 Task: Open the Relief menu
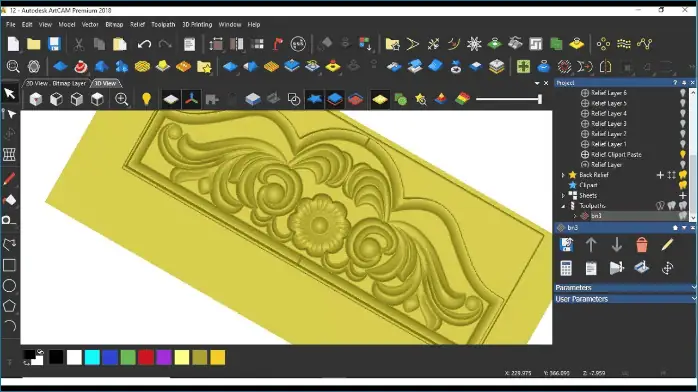[137, 24]
